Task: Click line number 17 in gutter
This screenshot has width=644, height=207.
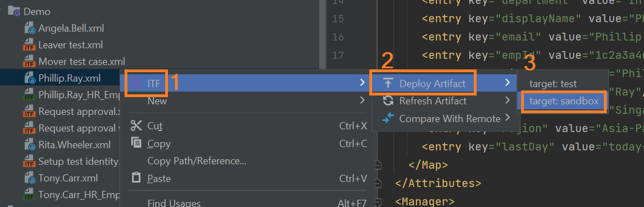Action: 338,55
